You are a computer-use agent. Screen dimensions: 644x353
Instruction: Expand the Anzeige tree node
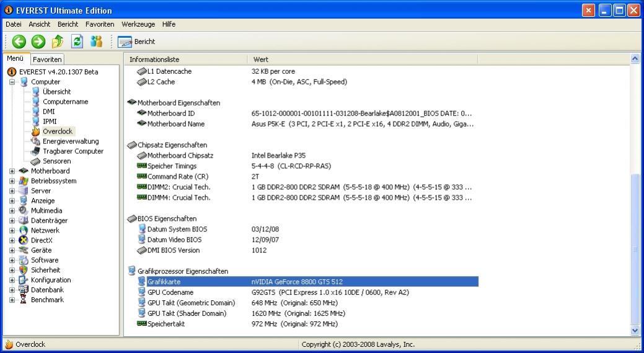click(12, 200)
